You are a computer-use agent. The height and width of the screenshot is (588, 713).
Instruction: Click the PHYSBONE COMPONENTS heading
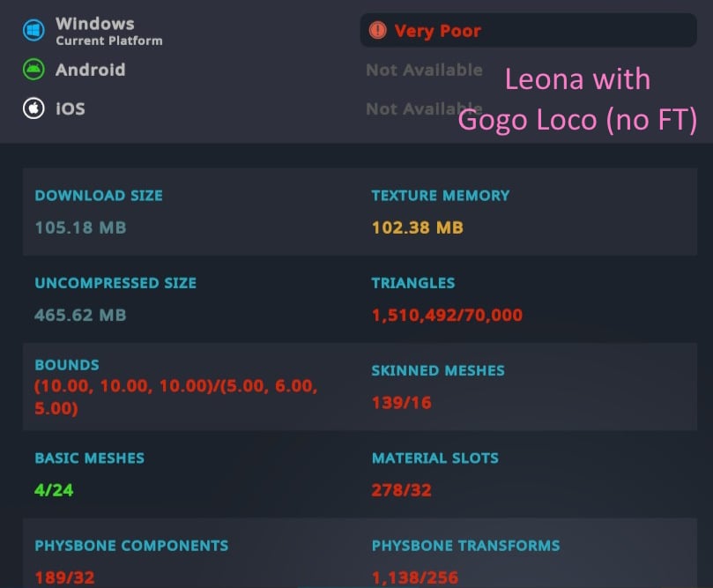[x=131, y=546]
